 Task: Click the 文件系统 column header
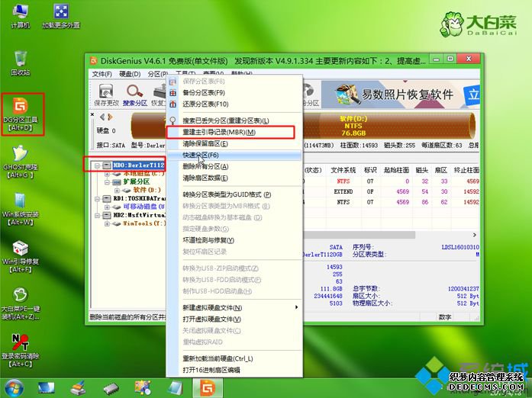coord(343,170)
